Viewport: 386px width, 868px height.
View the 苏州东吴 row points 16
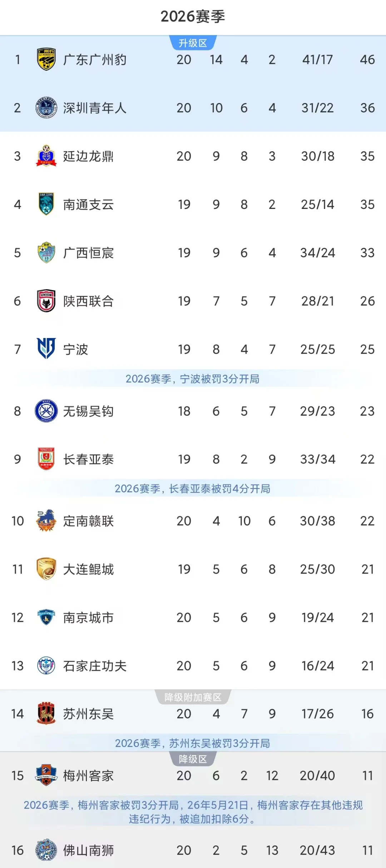tap(367, 714)
